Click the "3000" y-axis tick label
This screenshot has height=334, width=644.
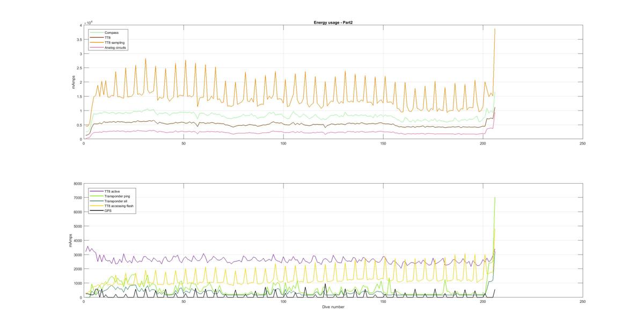click(x=78, y=255)
